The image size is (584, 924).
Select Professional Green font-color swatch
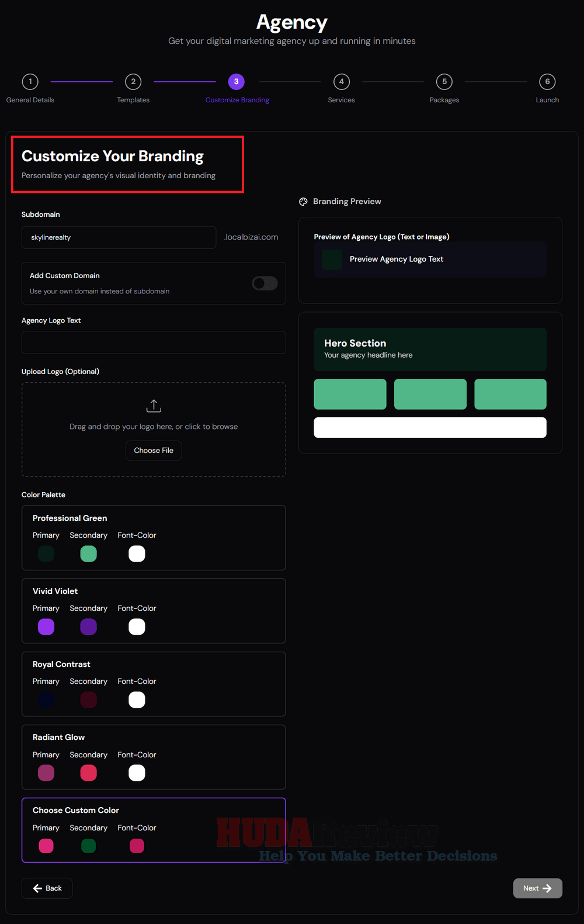click(x=137, y=554)
